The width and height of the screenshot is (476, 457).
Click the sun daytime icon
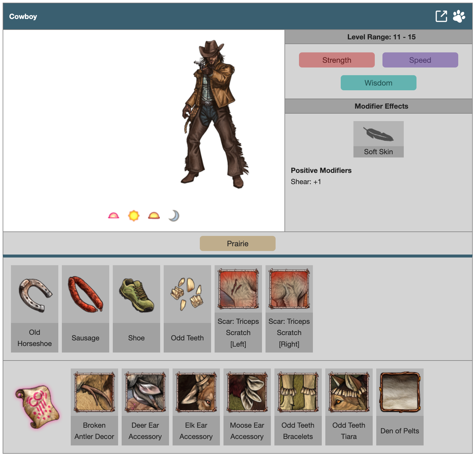(x=134, y=215)
